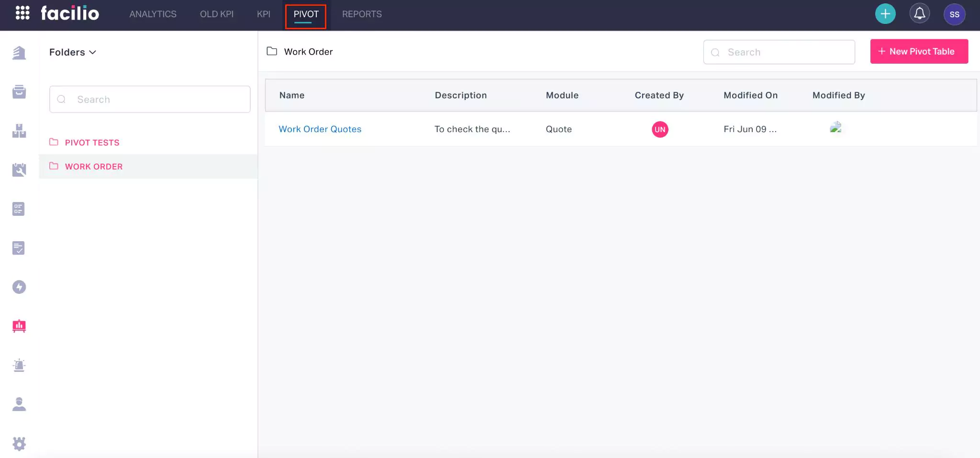Click the 'To check the qu...' description cell
980x458 pixels.
pyautogui.click(x=472, y=129)
